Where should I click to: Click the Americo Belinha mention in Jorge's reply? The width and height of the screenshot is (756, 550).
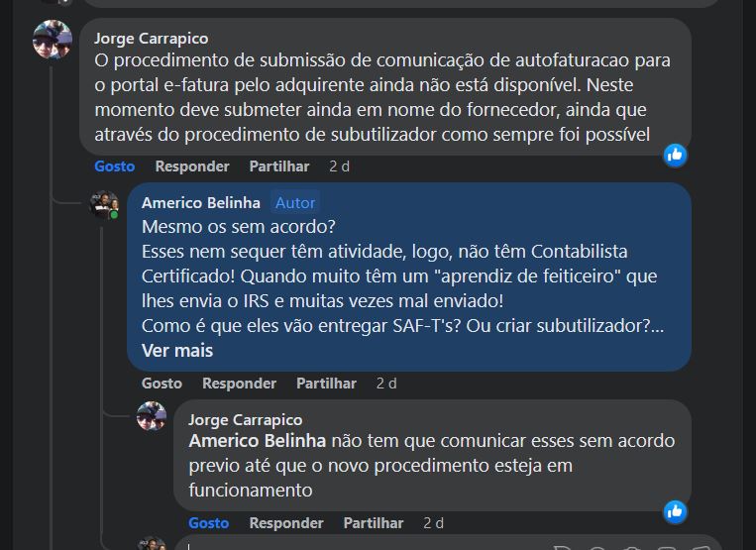pos(258,441)
